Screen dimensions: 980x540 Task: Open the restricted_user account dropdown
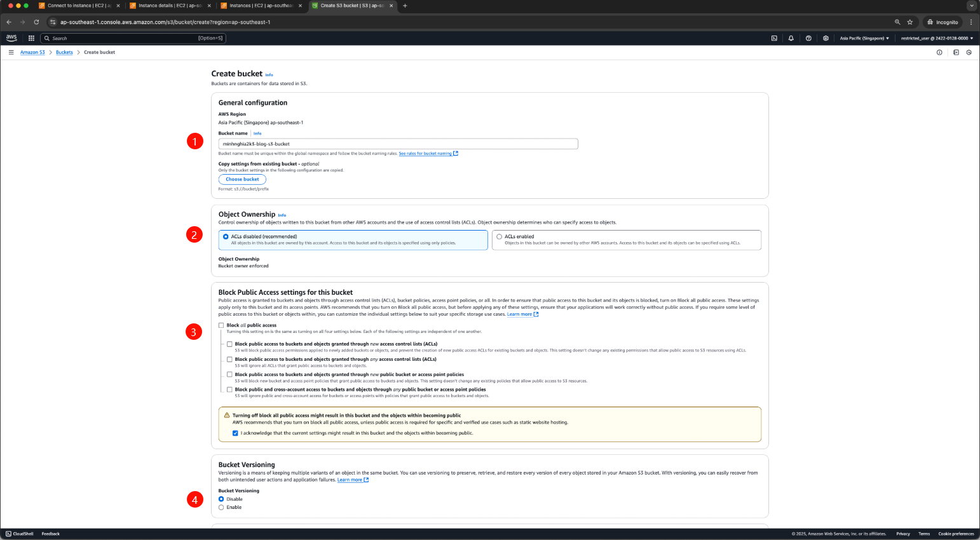[x=937, y=38]
